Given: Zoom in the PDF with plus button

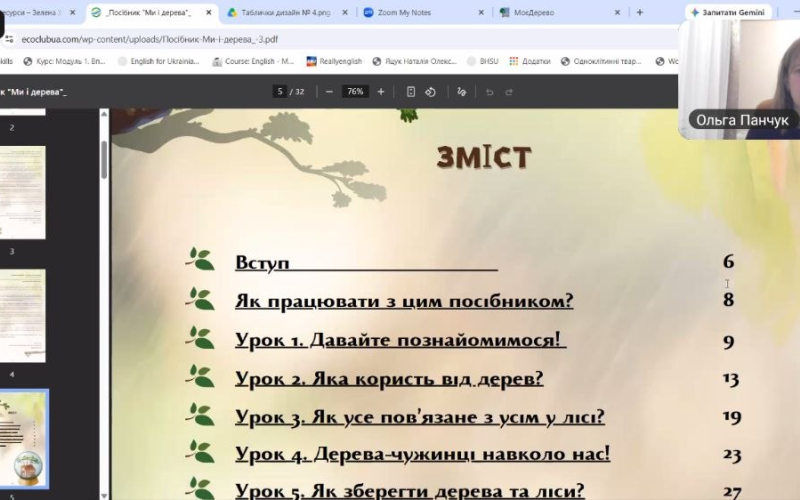Looking at the screenshot, I should point(381,92).
